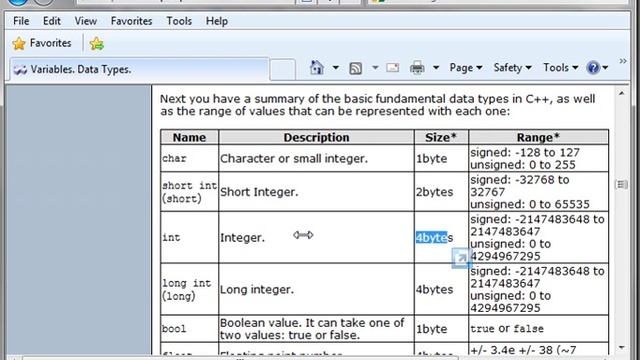Click the char name cell
Viewport: 640px width, 360px height.
click(x=189, y=158)
